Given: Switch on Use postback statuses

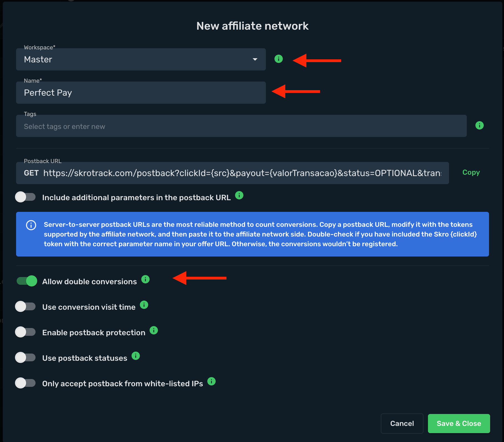Looking at the screenshot, I should click(x=26, y=358).
